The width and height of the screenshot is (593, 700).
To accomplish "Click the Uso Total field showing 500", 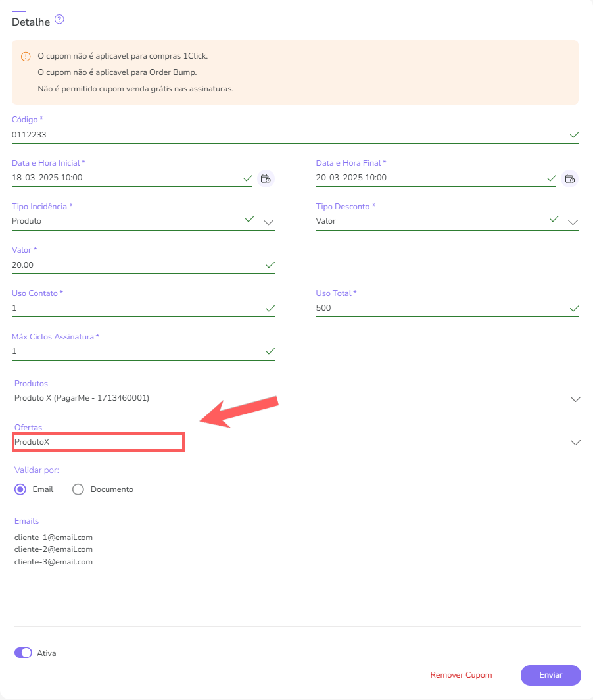I will (434, 308).
